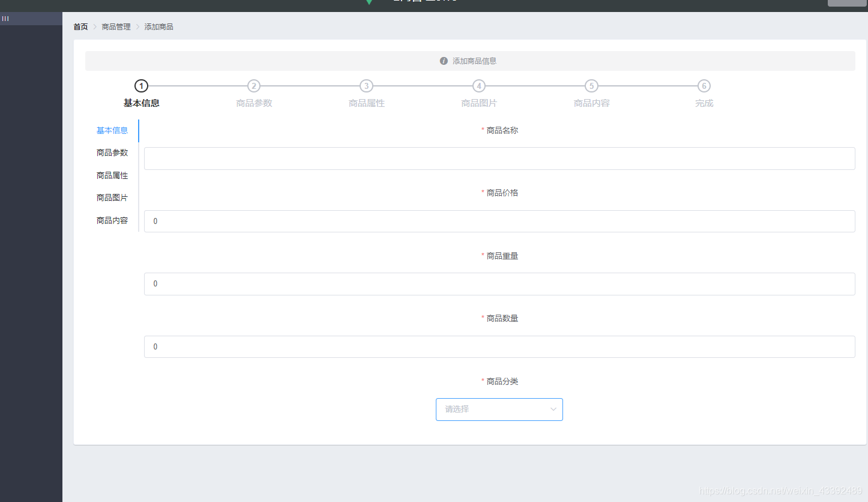
Task: Click step 2 circle icon
Action: point(254,86)
